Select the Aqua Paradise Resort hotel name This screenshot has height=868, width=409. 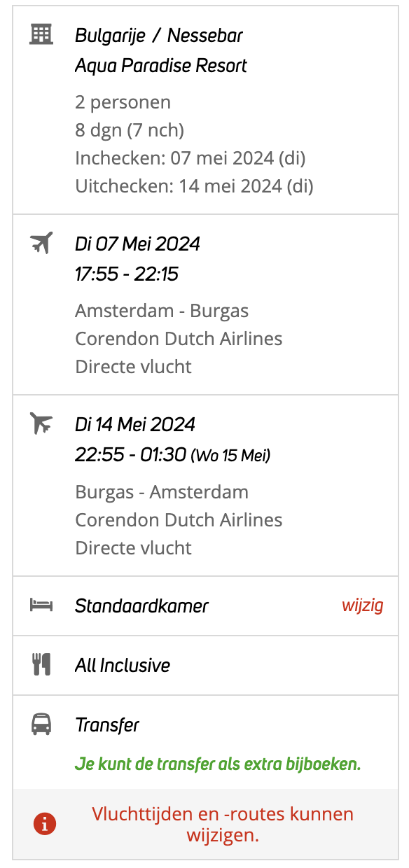[x=161, y=66]
